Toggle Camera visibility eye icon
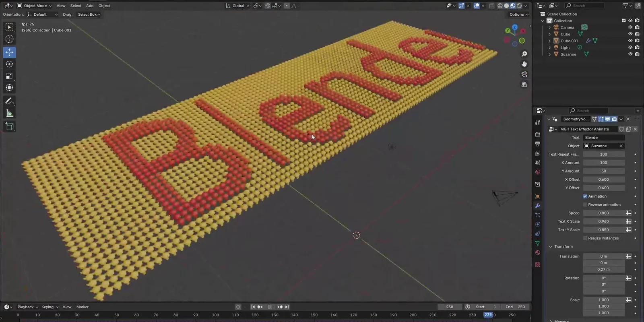This screenshot has width=644, height=322. coord(630,27)
